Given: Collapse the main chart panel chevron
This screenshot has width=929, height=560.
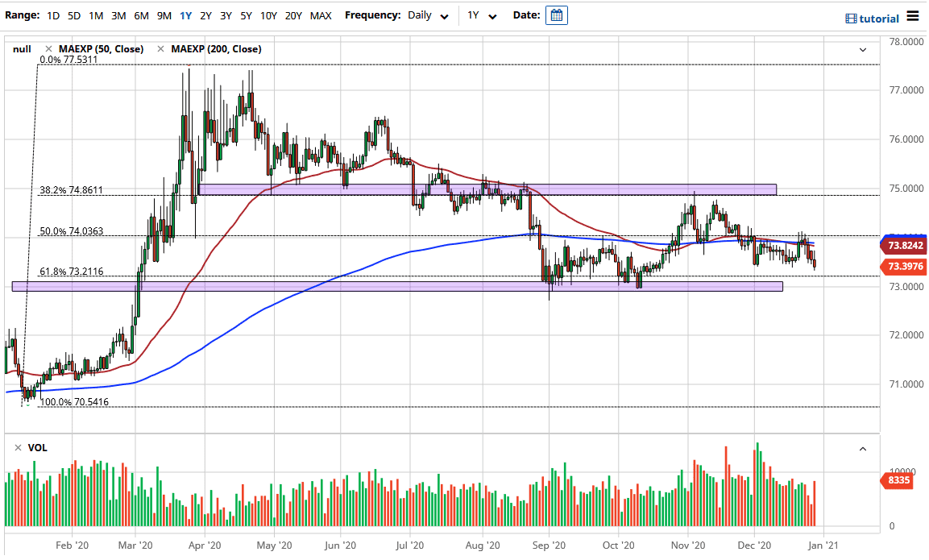Looking at the screenshot, I should [x=862, y=49].
